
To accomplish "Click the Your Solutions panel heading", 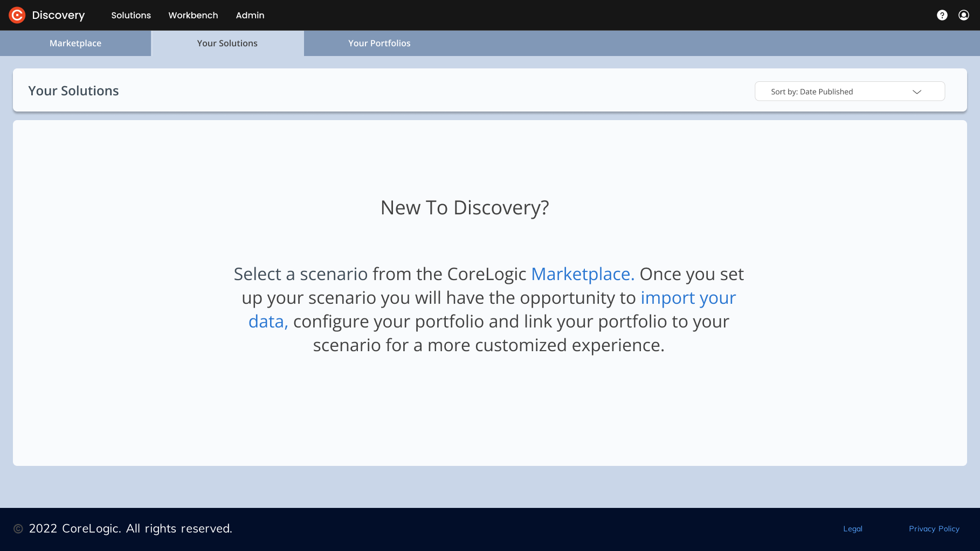I will click(73, 90).
